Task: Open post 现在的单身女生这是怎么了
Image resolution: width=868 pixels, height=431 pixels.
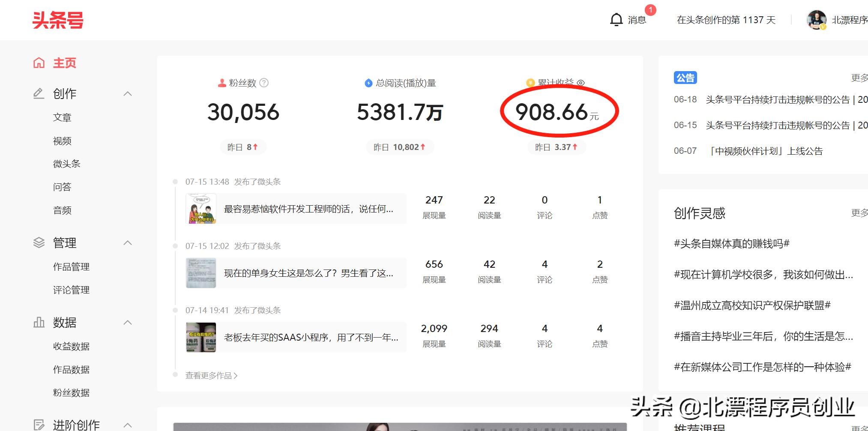Action: point(308,273)
